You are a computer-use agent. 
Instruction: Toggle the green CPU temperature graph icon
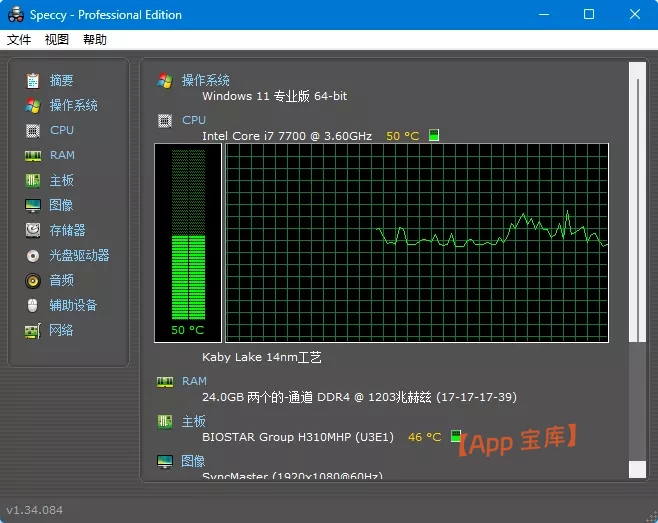434,135
